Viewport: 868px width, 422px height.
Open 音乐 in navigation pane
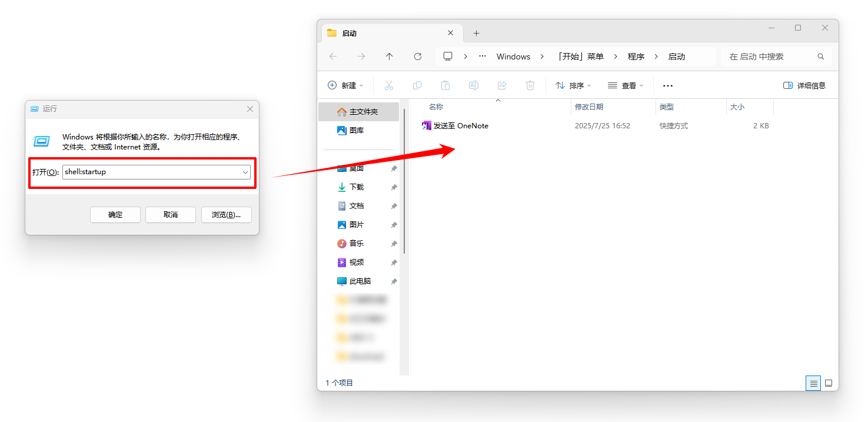(x=359, y=244)
